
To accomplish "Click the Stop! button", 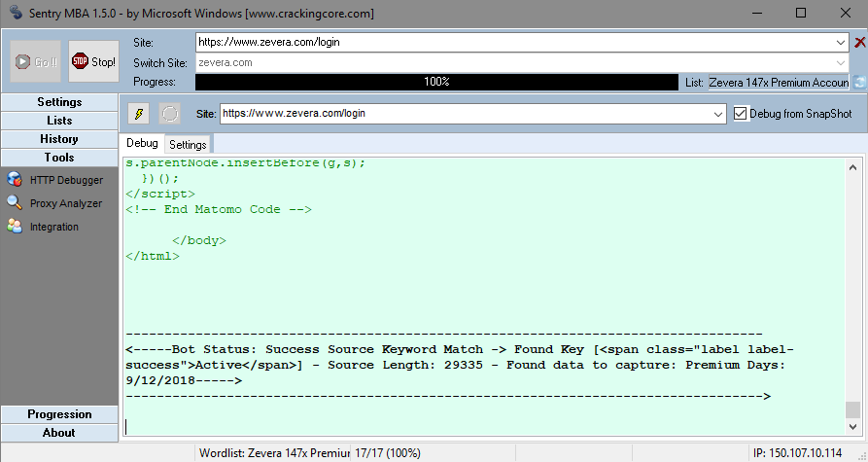I will [x=93, y=61].
